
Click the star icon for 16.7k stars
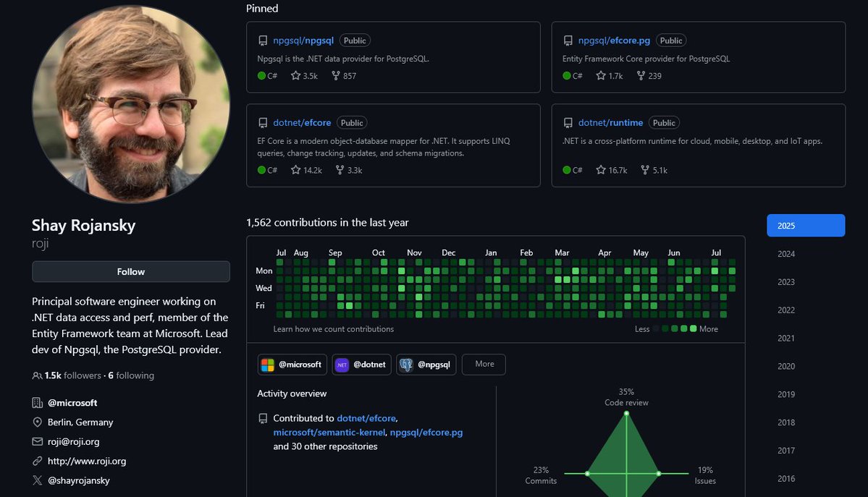[x=601, y=170]
